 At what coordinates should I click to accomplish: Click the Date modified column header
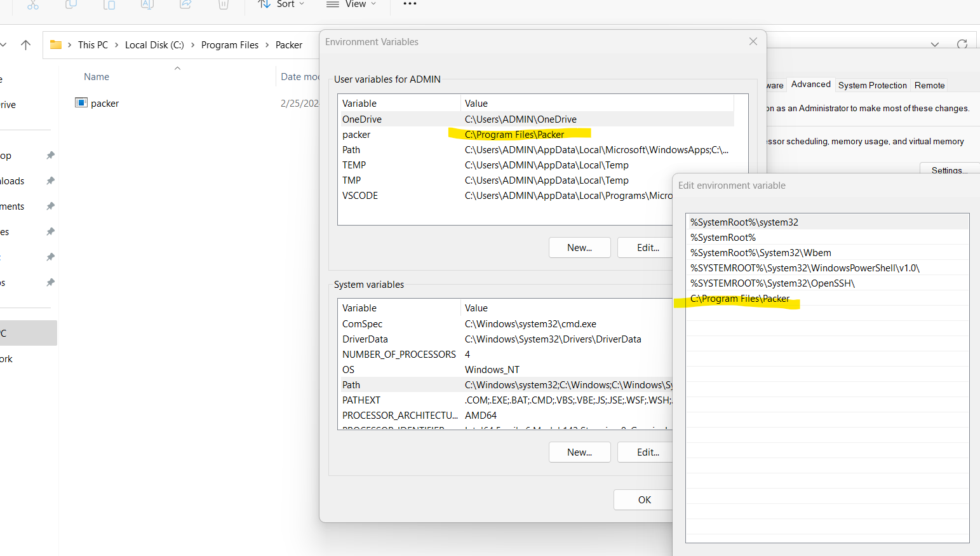tap(300, 77)
